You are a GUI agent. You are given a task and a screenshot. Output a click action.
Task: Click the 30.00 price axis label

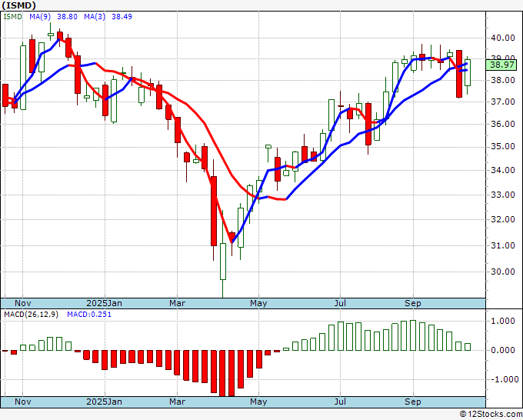pyautogui.click(x=503, y=272)
